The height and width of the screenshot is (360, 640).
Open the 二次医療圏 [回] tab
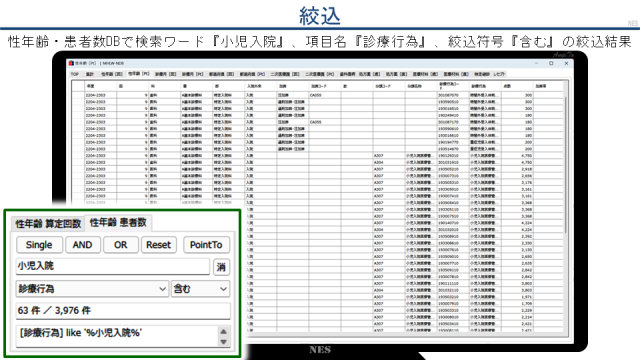(x=285, y=74)
